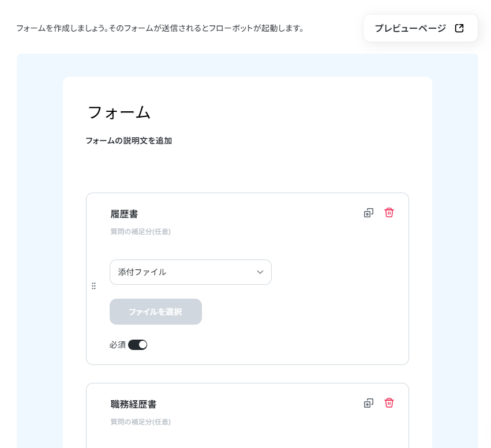Image resolution: width=491 pixels, height=448 pixels.
Task: Duplicate the 職務経歴書 question card
Action: coord(369,403)
